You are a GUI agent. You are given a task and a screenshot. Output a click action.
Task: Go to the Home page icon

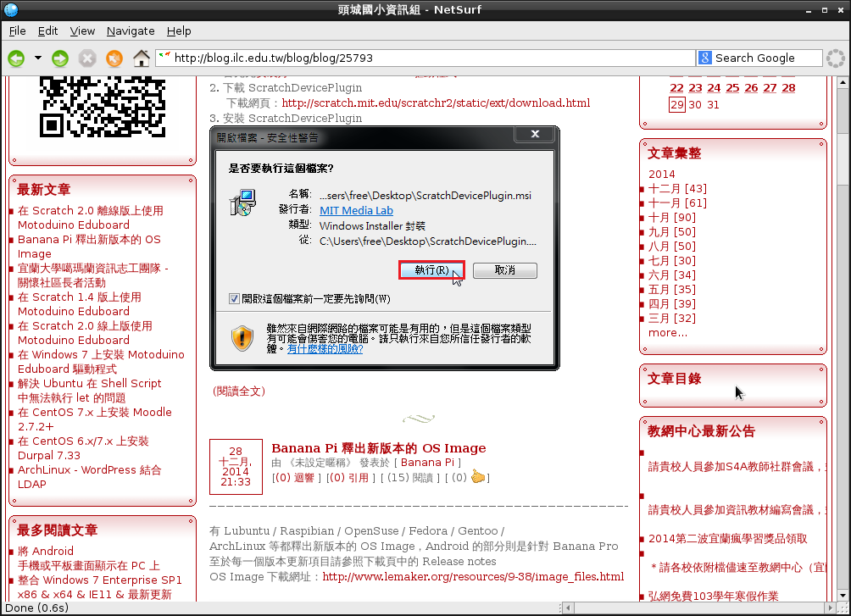click(142, 58)
